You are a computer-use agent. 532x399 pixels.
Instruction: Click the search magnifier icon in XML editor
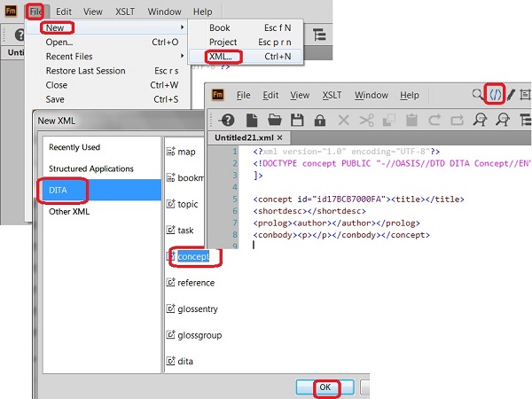(478, 94)
